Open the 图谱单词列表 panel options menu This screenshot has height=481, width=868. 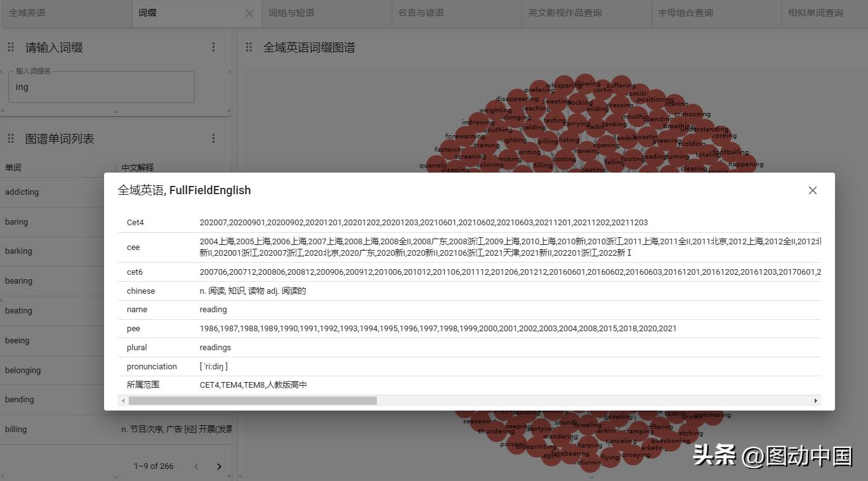coord(214,138)
